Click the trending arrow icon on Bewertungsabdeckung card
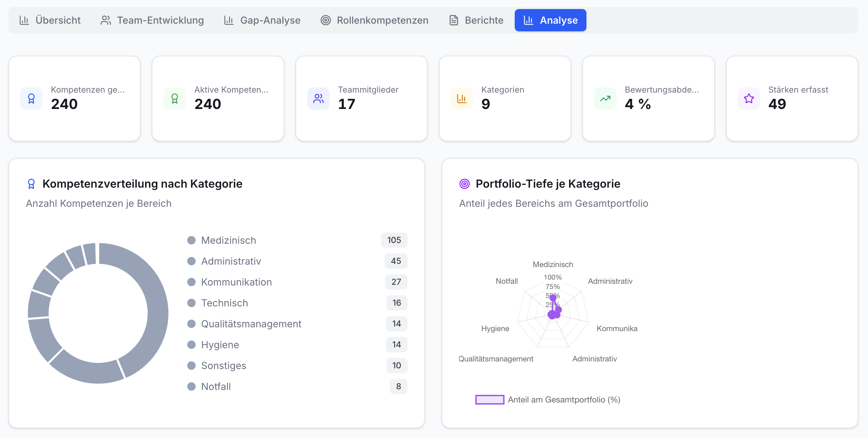Image resolution: width=868 pixels, height=438 pixels. coord(605,99)
